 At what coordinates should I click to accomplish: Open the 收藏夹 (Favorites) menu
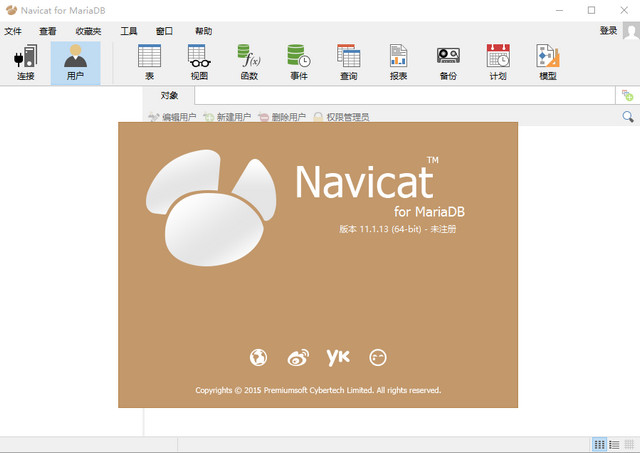[89, 31]
